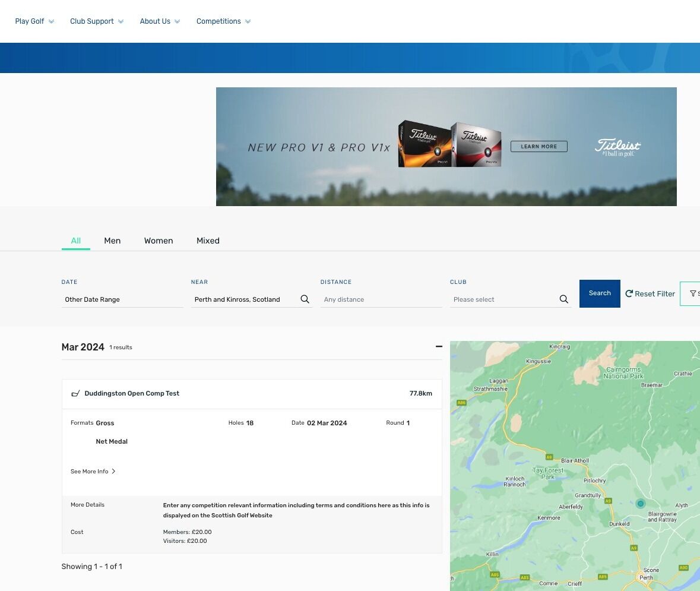Click the filter funnel icon button
The width and height of the screenshot is (700, 591).
coord(690,293)
